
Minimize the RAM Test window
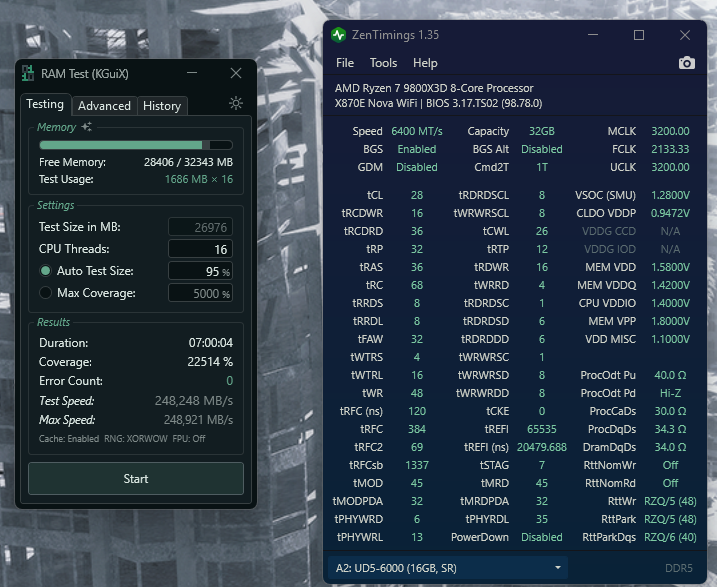pyautogui.click(x=198, y=73)
